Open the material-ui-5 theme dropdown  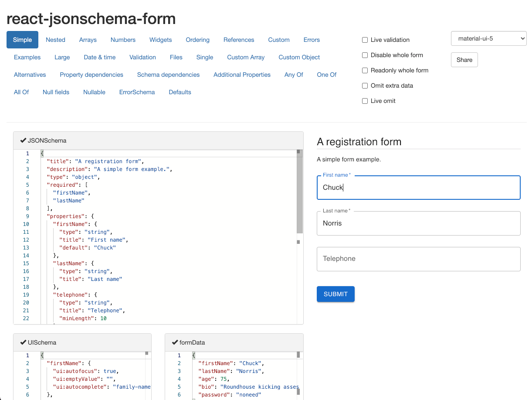tap(488, 38)
